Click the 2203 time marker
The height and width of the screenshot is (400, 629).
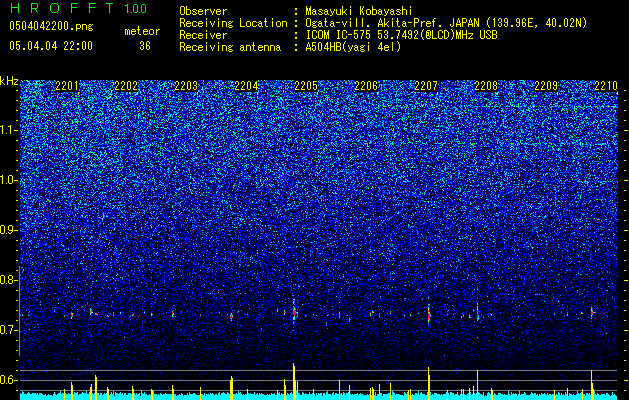coord(186,86)
